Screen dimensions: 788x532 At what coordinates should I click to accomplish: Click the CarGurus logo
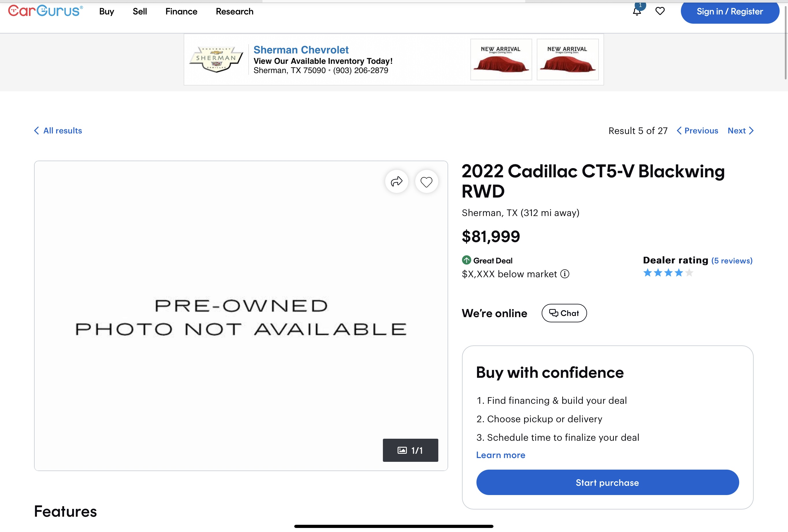45,11
